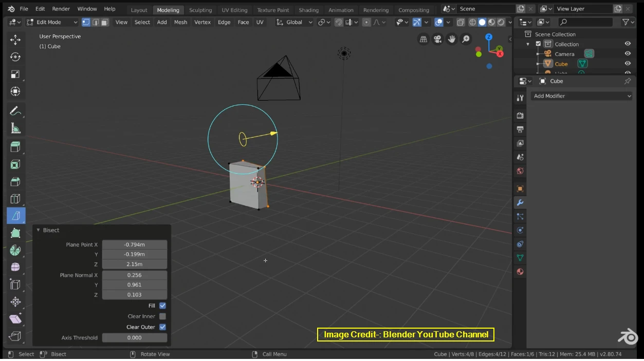
Task: Open the File menu
Action: (x=24, y=9)
